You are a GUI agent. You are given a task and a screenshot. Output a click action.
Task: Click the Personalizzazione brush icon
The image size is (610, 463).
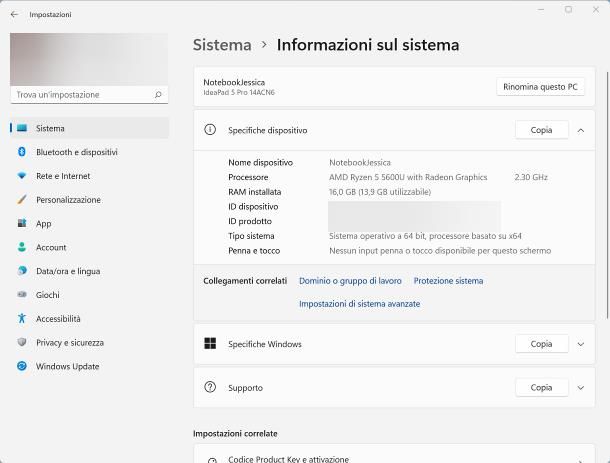click(x=22, y=200)
